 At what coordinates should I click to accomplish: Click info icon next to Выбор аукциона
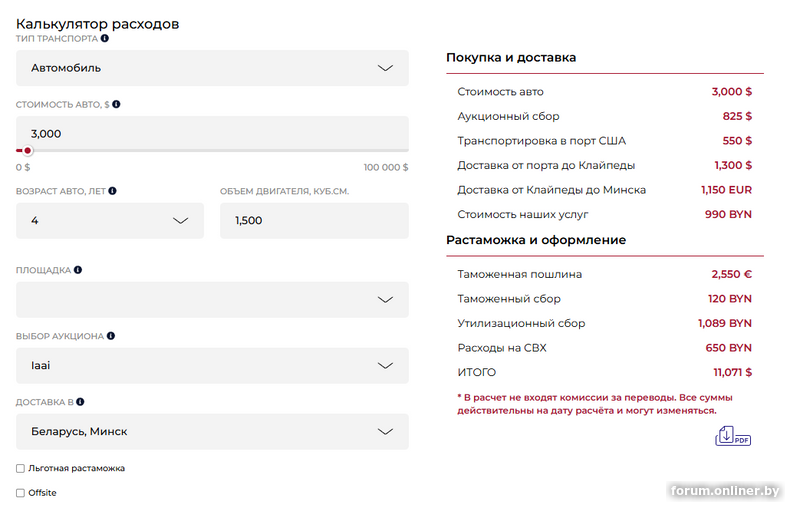[111, 336]
